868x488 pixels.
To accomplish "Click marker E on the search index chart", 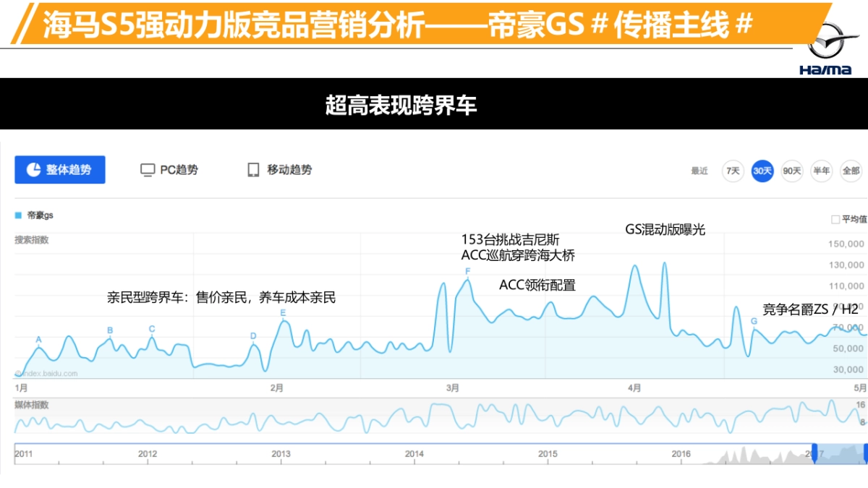I will (282, 313).
